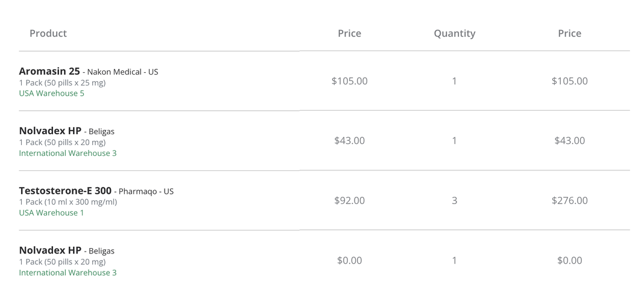Click the quantity value 3
644x301 pixels.
tap(454, 200)
